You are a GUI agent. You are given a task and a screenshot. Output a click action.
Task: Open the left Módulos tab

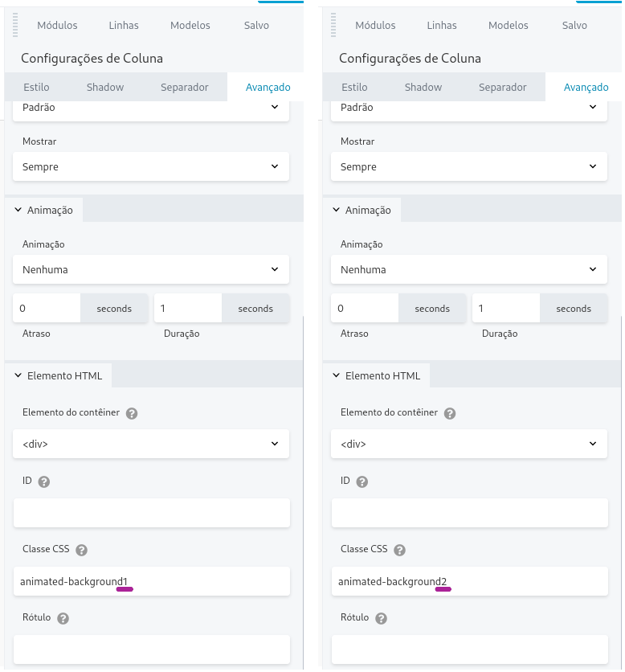click(57, 25)
